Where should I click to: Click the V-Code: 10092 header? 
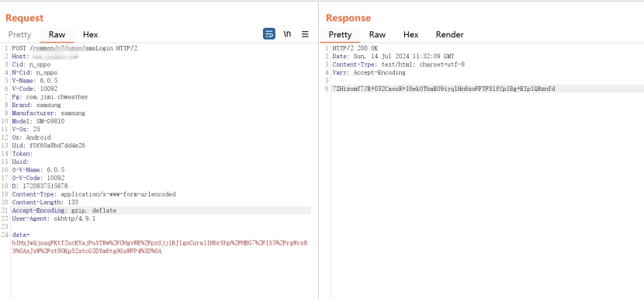(x=35, y=89)
